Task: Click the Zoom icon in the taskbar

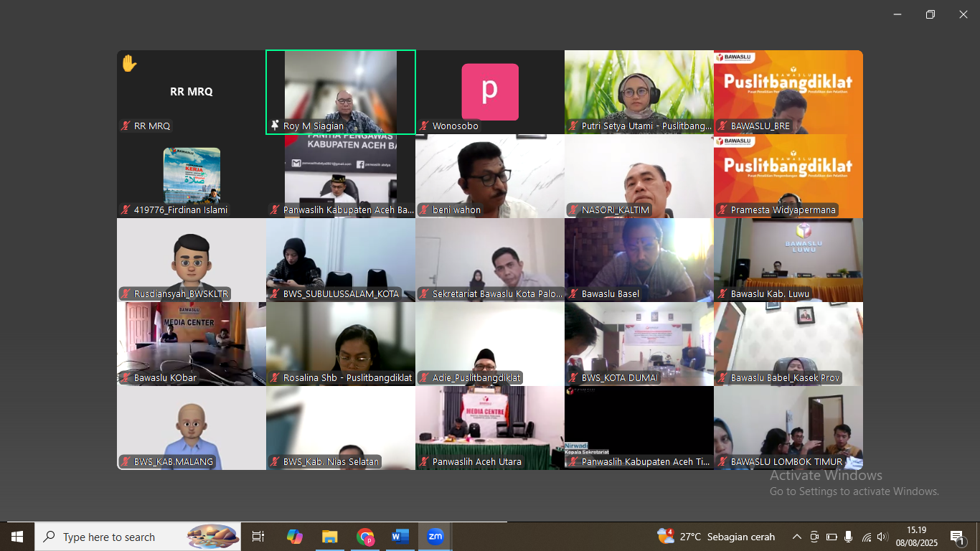Action: pos(435,537)
